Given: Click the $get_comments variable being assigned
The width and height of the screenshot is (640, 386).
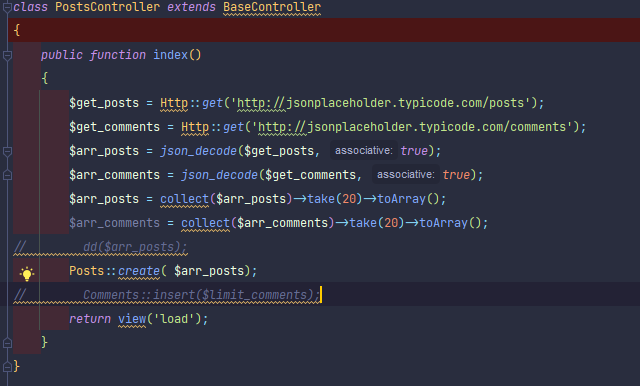Looking at the screenshot, I should 114,127.
